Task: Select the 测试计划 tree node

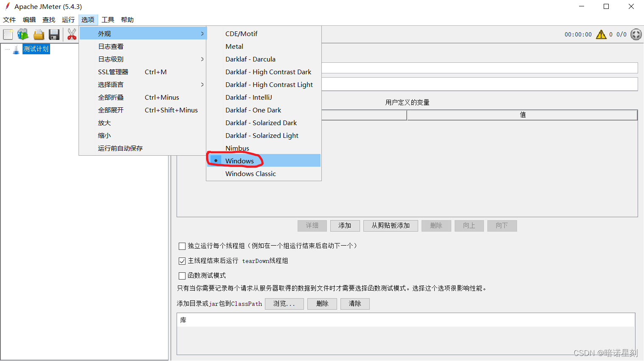Action: pyautogui.click(x=36, y=49)
